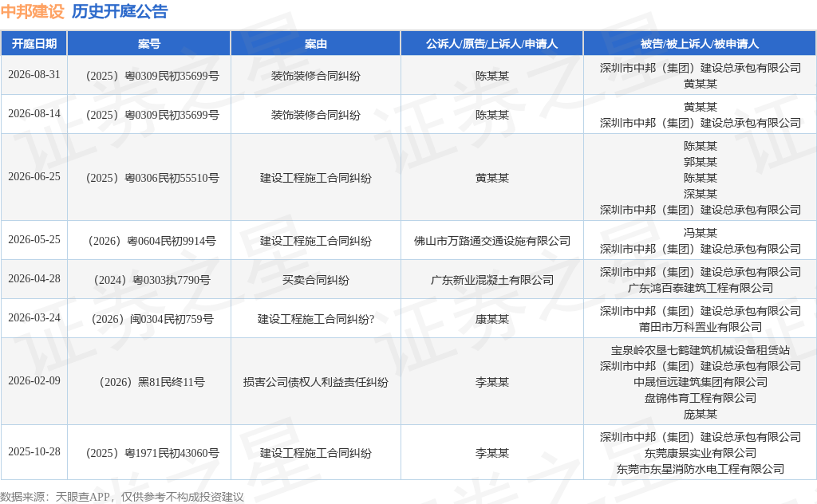Click the 天眼查APP data source note
This screenshot has width=817, height=504.
(122, 497)
